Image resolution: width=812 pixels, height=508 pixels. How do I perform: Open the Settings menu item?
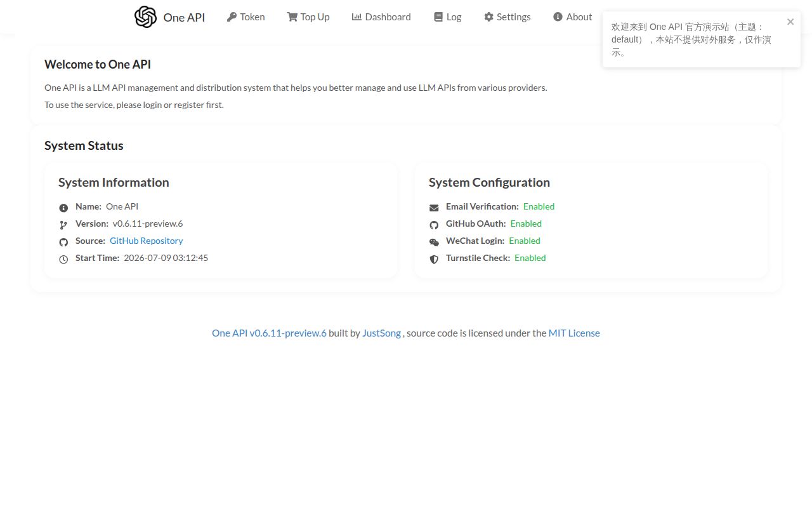click(x=507, y=17)
